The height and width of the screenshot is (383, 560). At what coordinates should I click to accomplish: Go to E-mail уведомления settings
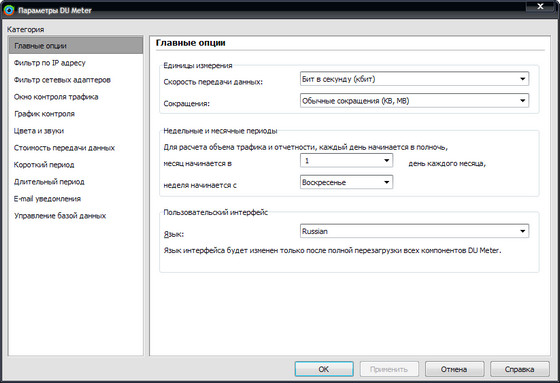tap(76, 199)
